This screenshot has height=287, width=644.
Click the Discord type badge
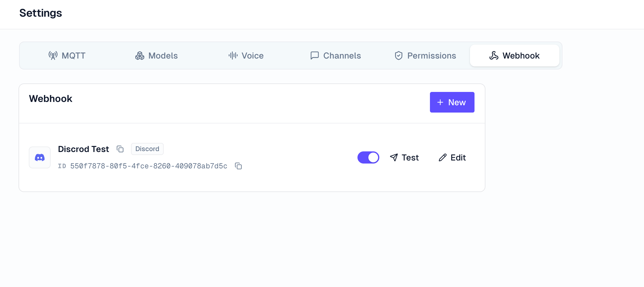(147, 149)
